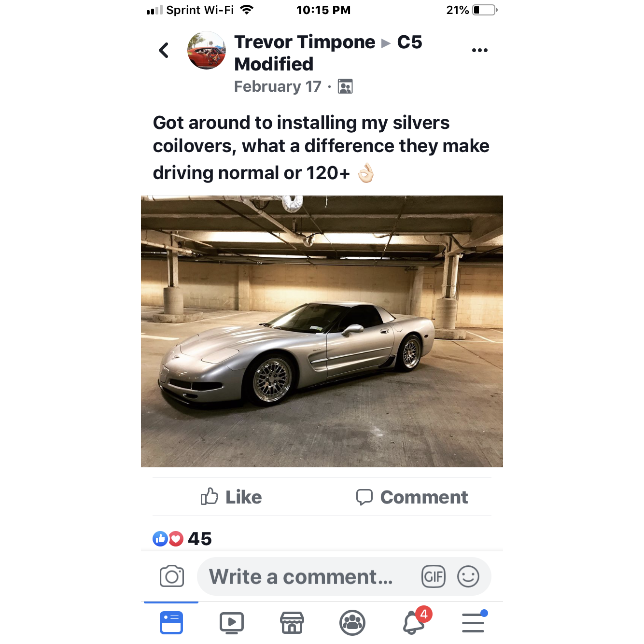
Task: Show the 45 reactions list
Action: coord(182,538)
